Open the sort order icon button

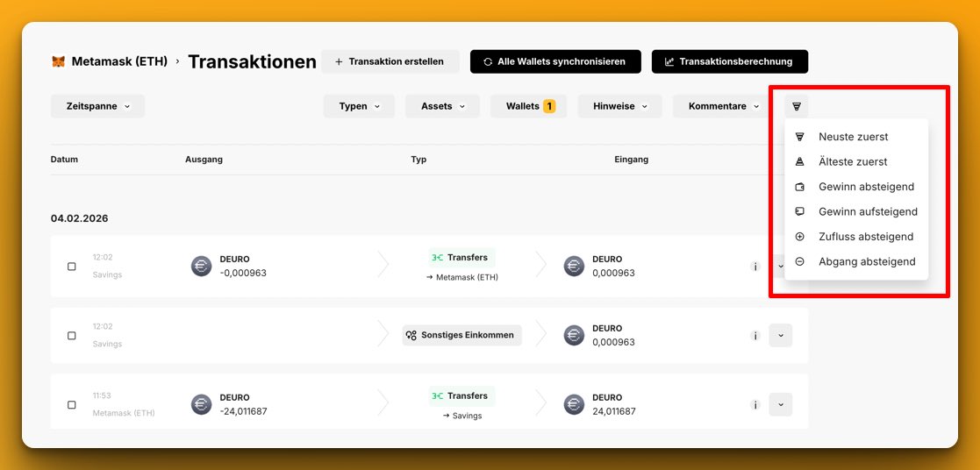point(797,106)
